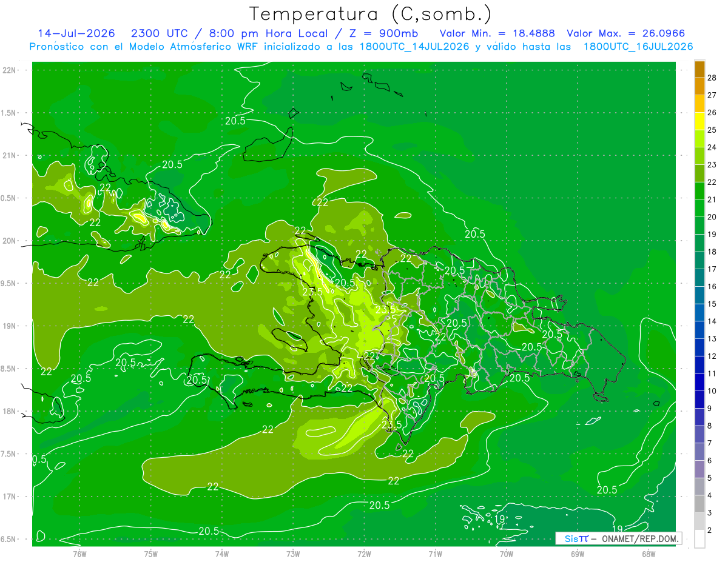This screenshot has width=728, height=562.
Task: Click the "19N" latitude axis label
Action: 9,326
